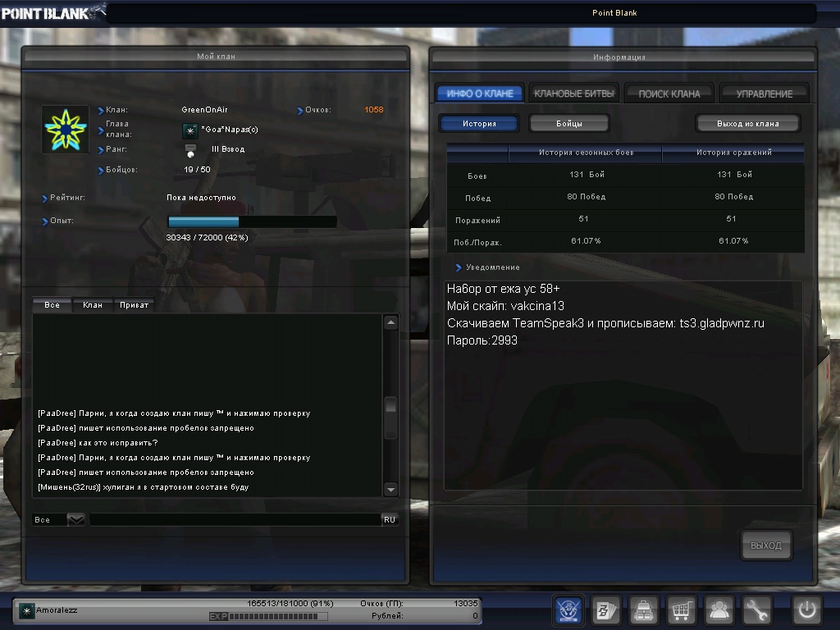This screenshot has width=840, height=630.
Task: Open the shopping cart store icon
Action: tap(682, 610)
